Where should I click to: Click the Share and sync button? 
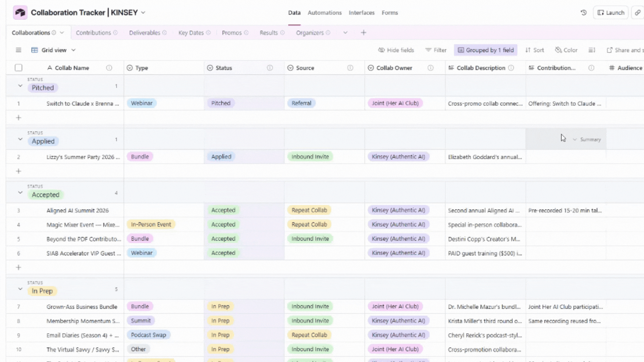coord(625,50)
